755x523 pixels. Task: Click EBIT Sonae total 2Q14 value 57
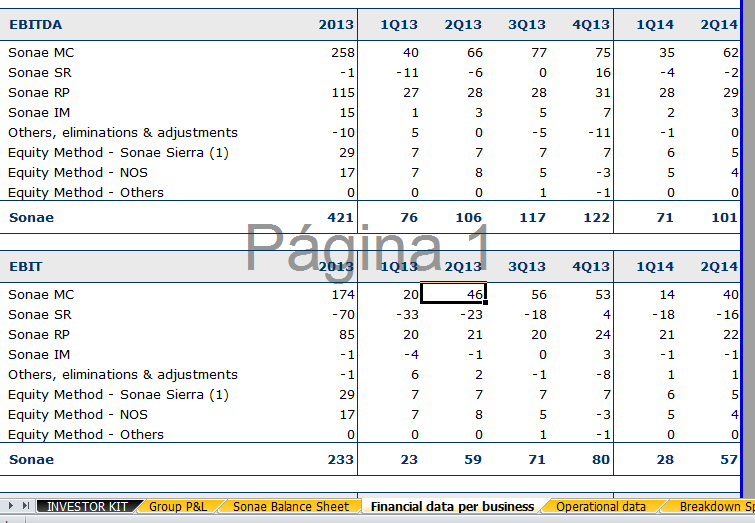[729, 460]
